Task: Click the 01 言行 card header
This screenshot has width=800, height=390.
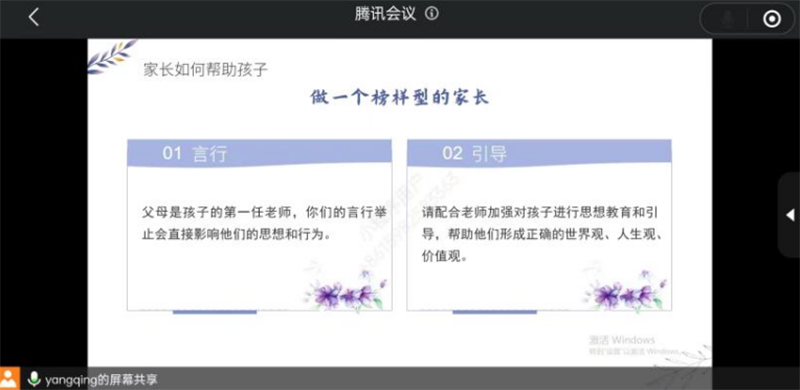Action: pyautogui.click(x=259, y=153)
